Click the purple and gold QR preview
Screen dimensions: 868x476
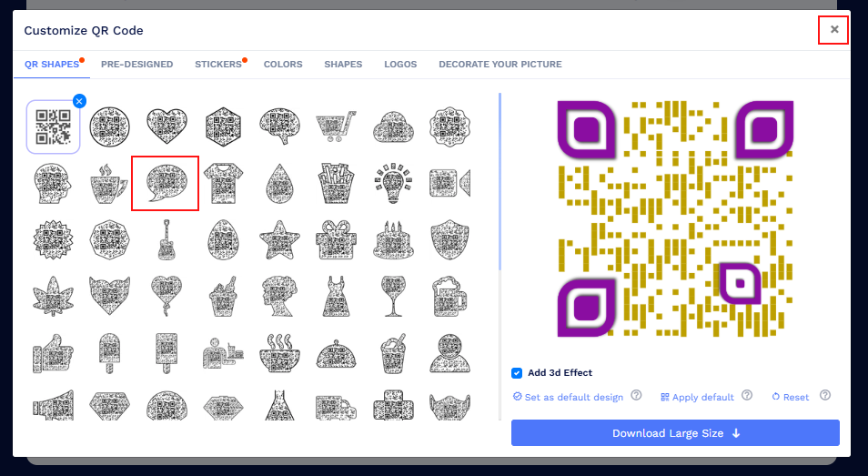[x=675, y=218]
